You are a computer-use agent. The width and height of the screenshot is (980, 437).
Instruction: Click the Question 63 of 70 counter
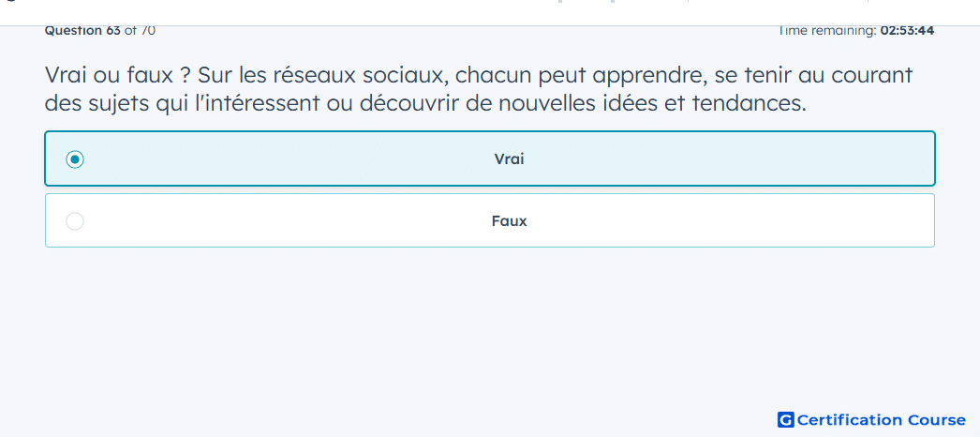100,30
